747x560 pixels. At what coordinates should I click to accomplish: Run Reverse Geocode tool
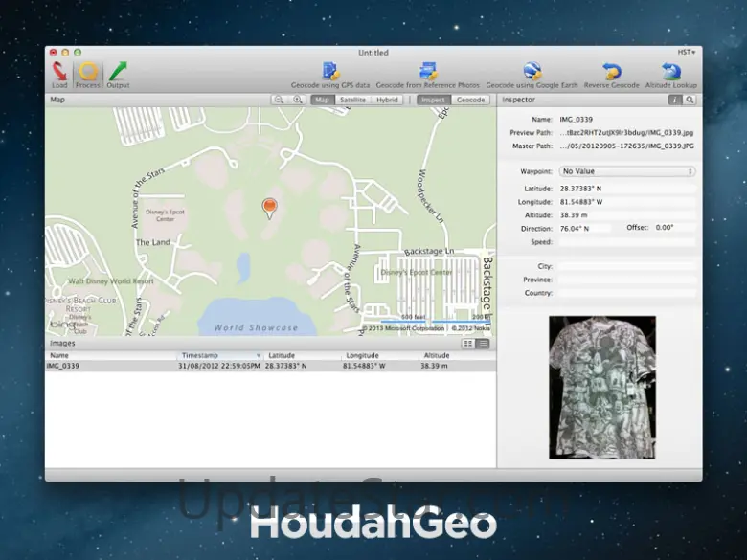tap(611, 76)
